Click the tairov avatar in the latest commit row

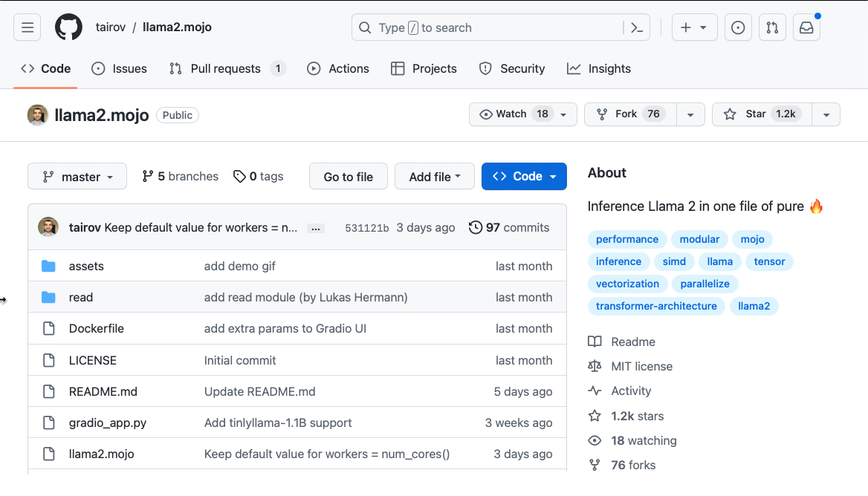point(48,227)
